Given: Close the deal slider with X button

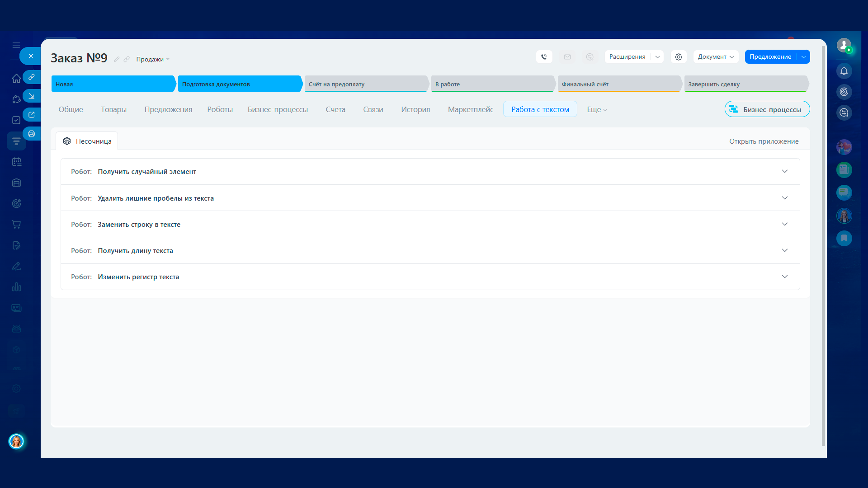Looking at the screenshot, I should (x=31, y=56).
